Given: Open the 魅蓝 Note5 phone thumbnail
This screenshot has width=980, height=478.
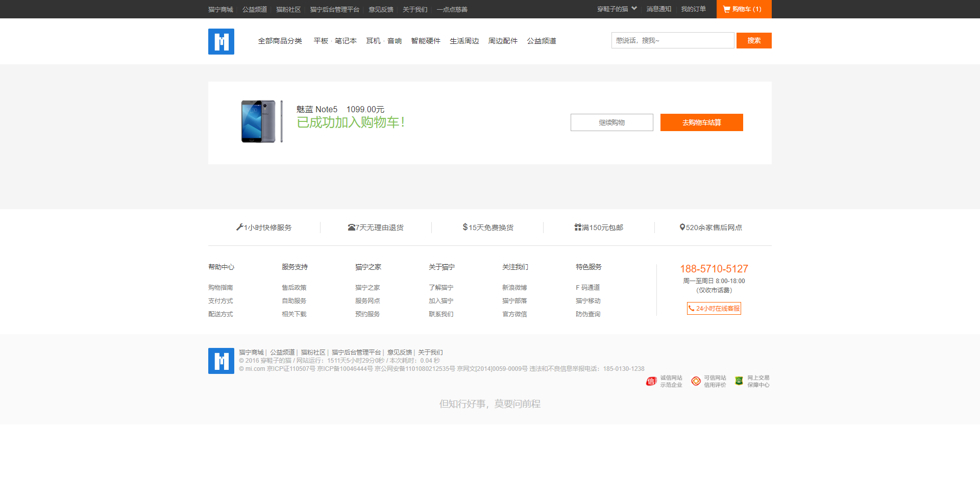Looking at the screenshot, I should point(262,121).
